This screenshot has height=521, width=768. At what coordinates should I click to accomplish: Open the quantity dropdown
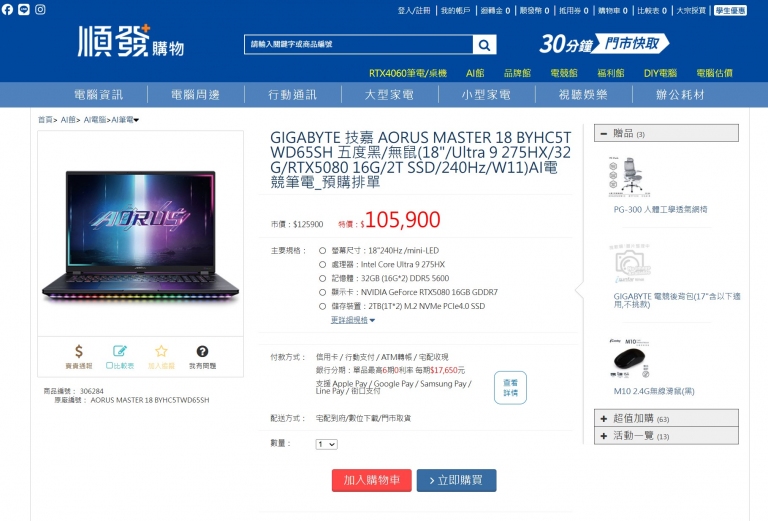click(326, 444)
